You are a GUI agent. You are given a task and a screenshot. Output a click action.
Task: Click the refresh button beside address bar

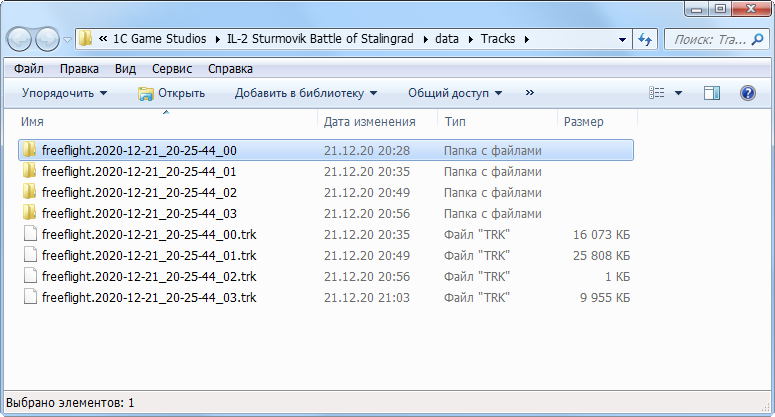(645, 40)
